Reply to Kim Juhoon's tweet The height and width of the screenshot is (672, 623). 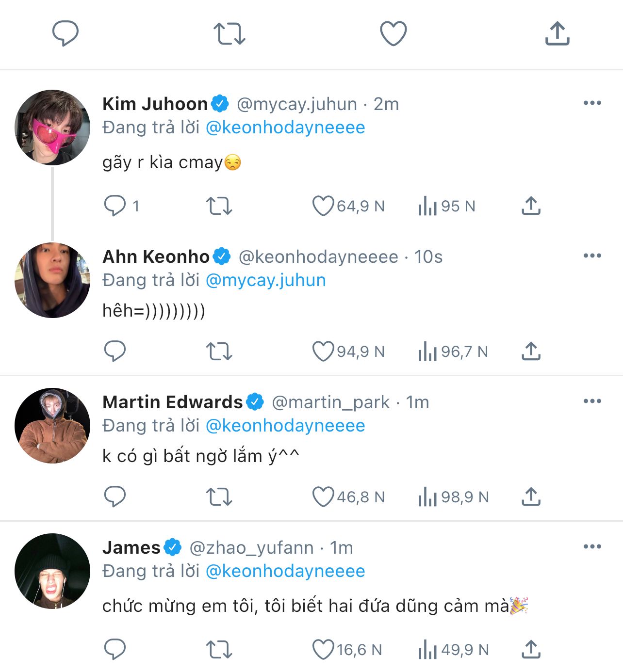point(115,206)
